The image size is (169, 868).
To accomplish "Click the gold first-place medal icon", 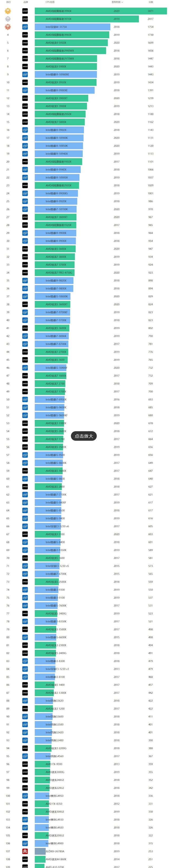I will 8,11.
